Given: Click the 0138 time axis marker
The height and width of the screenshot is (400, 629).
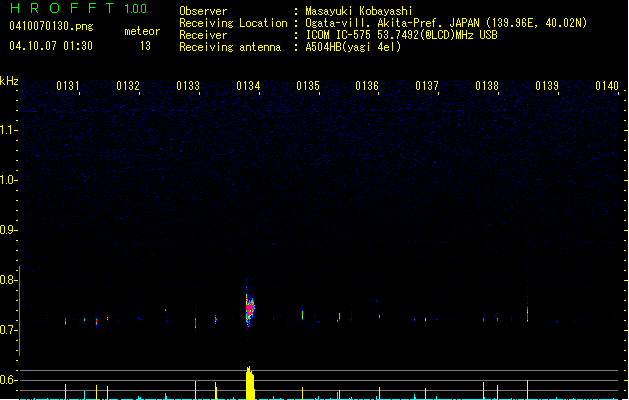Looking at the screenshot, I should click(x=487, y=86).
